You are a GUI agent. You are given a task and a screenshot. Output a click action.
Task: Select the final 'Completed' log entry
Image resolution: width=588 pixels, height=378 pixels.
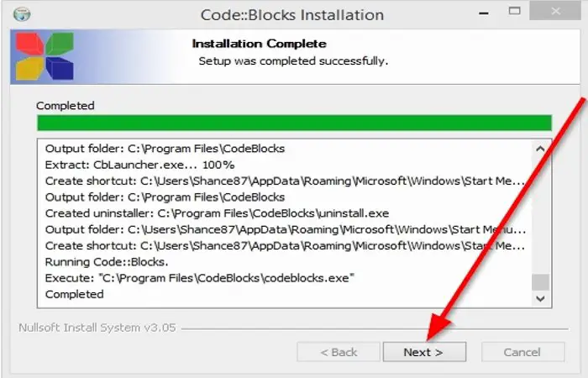pyautogui.click(x=74, y=294)
